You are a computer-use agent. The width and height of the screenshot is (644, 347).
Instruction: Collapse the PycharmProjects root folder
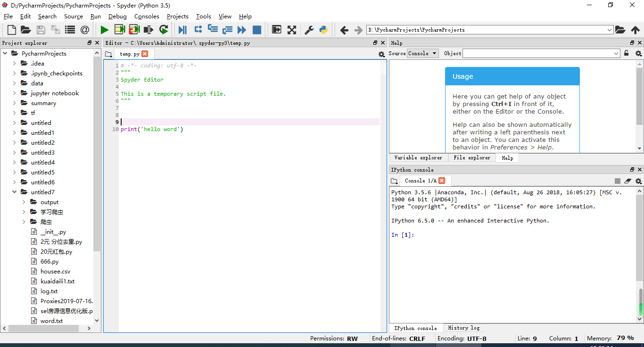pyautogui.click(x=5, y=53)
